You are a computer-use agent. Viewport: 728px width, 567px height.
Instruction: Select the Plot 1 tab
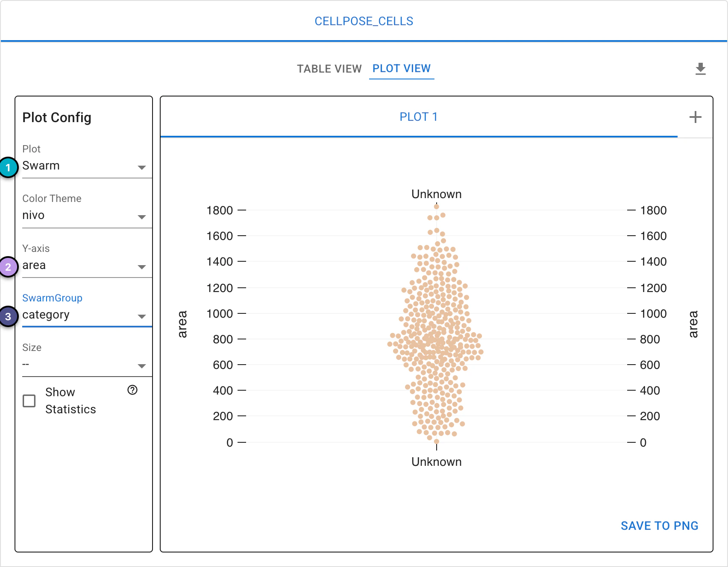(x=419, y=117)
